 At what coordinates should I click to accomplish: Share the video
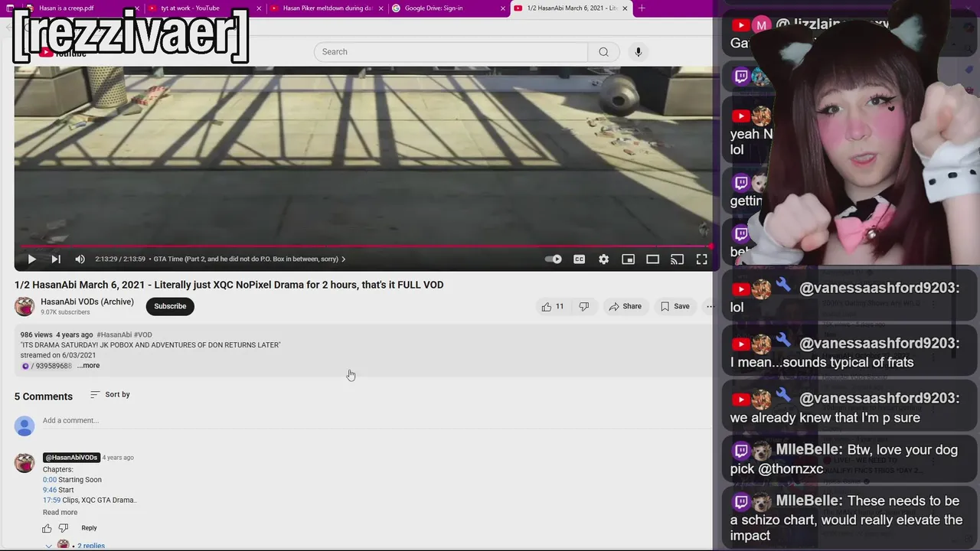pyautogui.click(x=625, y=306)
